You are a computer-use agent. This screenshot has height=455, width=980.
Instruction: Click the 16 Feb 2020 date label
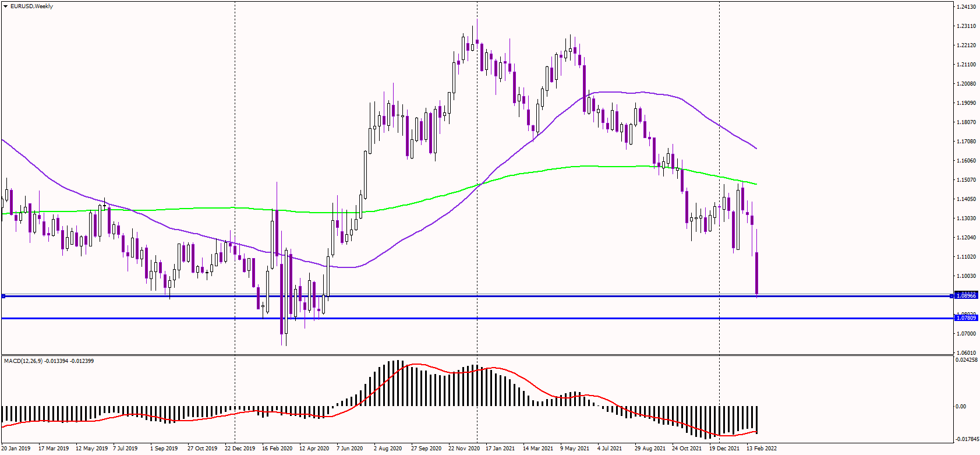pyautogui.click(x=277, y=449)
